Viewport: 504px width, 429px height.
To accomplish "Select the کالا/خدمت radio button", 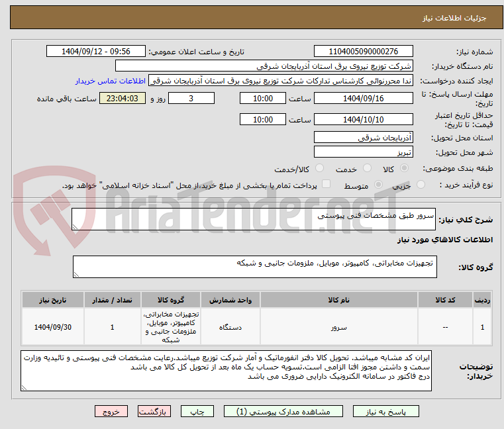I will click(319, 168).
